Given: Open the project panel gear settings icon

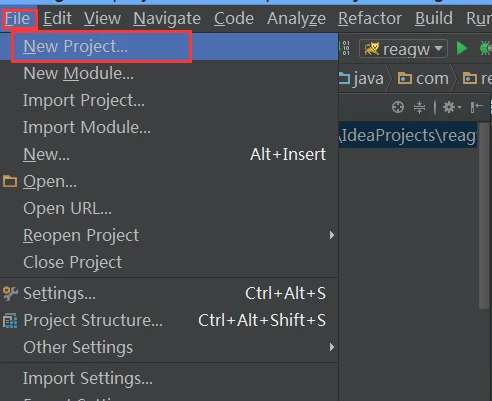Looking at the screenshot, I should tap(452, 107).
